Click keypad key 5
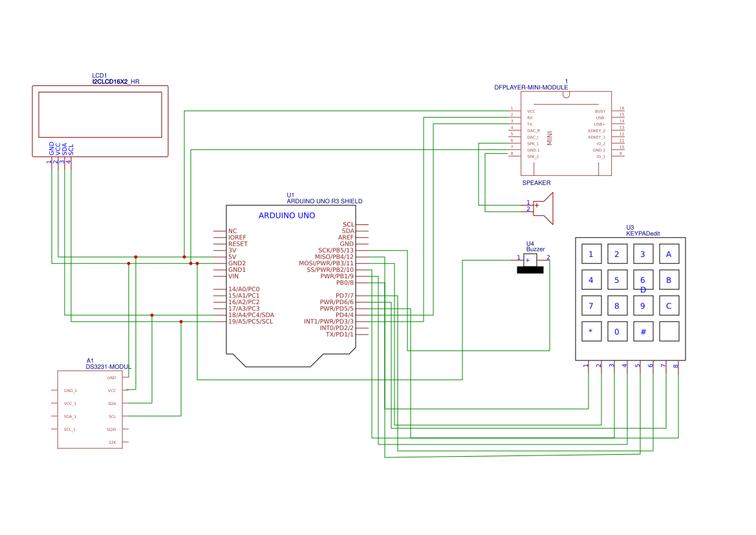The width and height of the screenshot is (756, 535). pos(617,280)
